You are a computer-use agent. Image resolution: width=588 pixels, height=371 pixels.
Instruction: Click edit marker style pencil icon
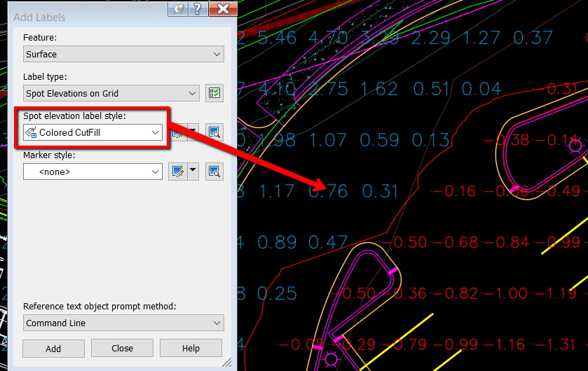[178, 171]
